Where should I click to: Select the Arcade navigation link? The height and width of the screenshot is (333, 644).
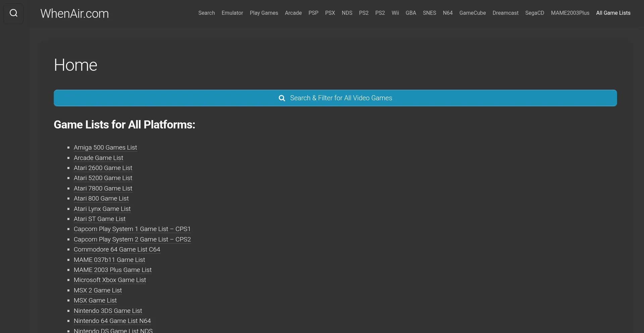(x=293, y=13)
